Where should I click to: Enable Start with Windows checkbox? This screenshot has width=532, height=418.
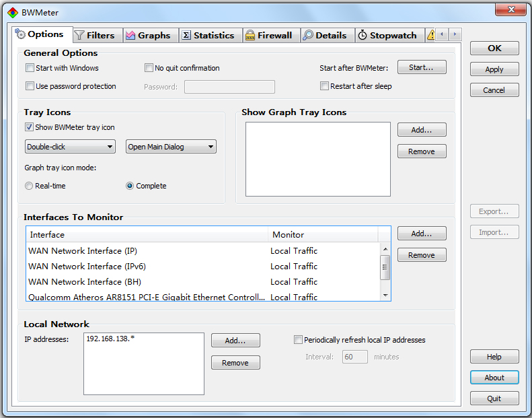[x=30, y=68]
